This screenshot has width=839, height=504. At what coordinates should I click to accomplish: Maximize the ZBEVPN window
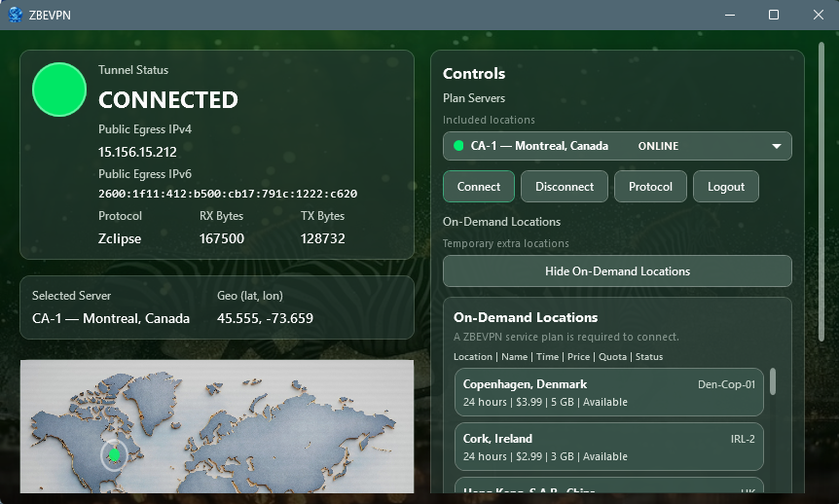click(x=774, y=15)
